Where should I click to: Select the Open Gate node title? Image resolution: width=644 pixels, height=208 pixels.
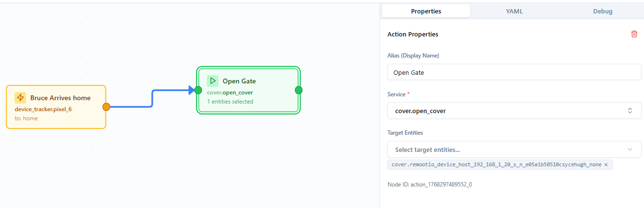(x=239, y=81)
